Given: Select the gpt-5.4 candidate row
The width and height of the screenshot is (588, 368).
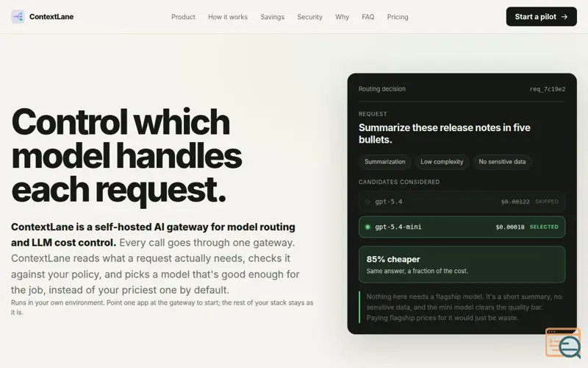Looking at the screenshot, I should pos(462,202).
